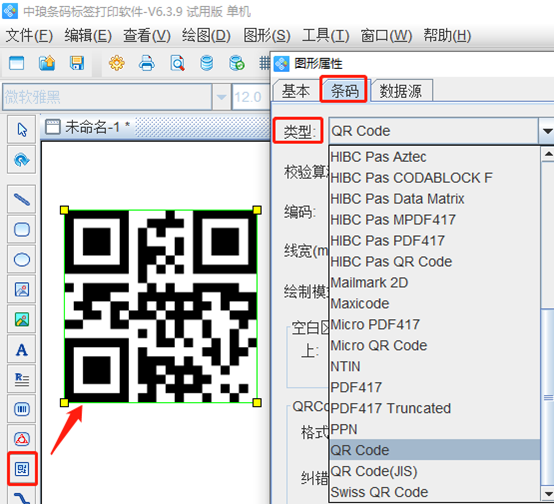
Task: Select the text A tool
Action: tap(22, 350)
